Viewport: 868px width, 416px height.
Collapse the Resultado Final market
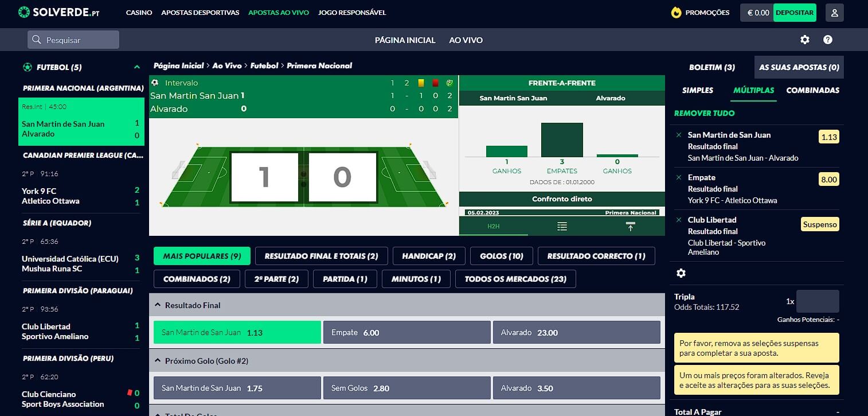(158, 305)
